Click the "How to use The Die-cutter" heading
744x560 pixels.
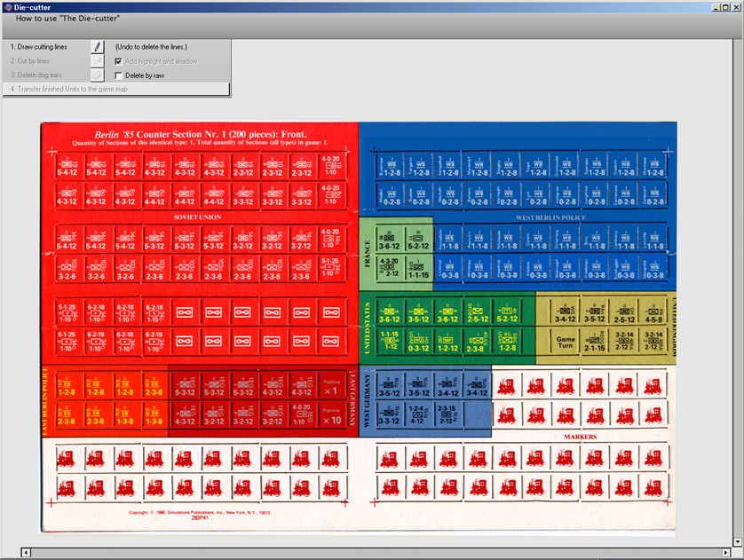pos(67,19)
